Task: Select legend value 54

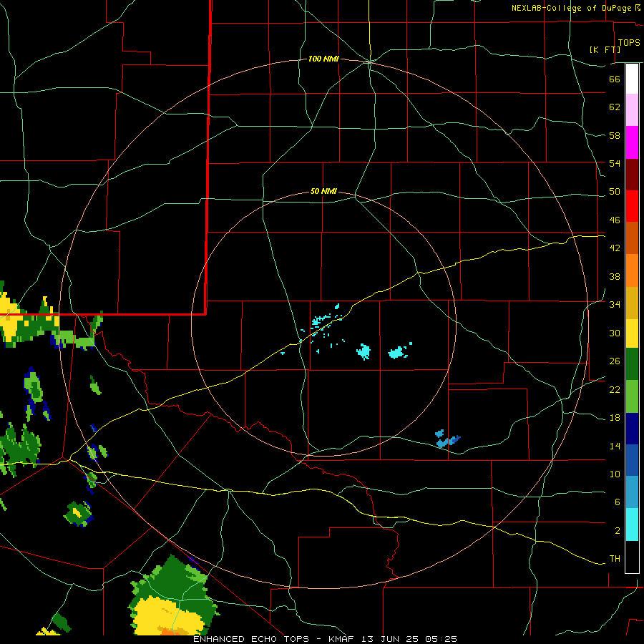Action: point(615,163)
